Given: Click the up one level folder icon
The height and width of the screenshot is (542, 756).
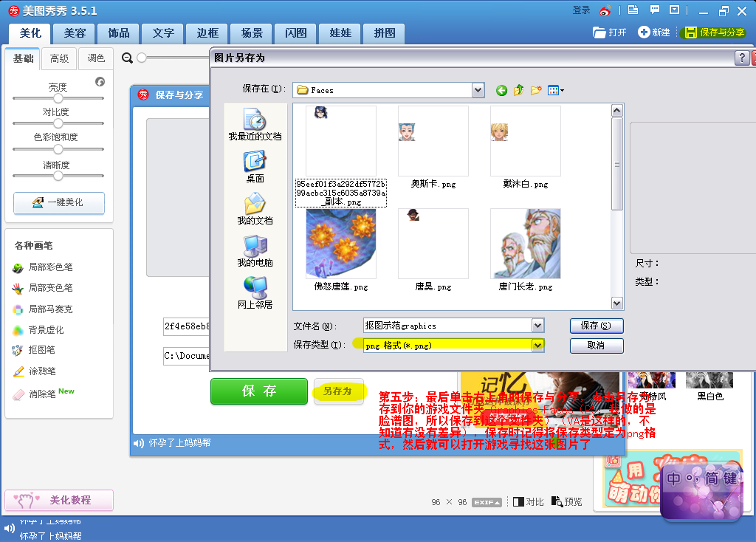Looking at the screenshot, I should (519, 90).
